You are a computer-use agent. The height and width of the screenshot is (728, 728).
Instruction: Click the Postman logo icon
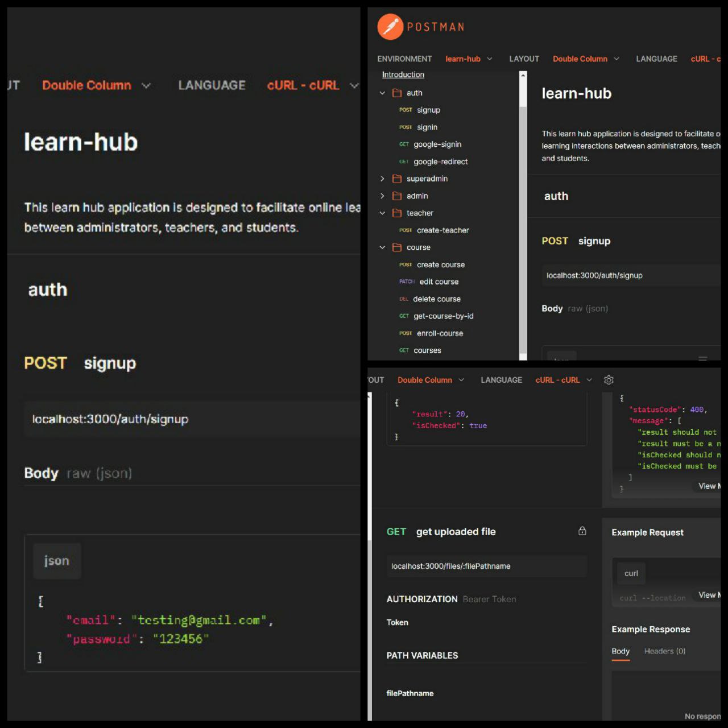[x=390, y=27]
